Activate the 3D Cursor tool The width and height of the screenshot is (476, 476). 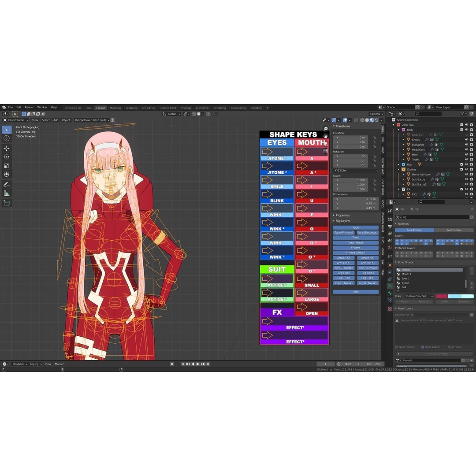point(6,138)
